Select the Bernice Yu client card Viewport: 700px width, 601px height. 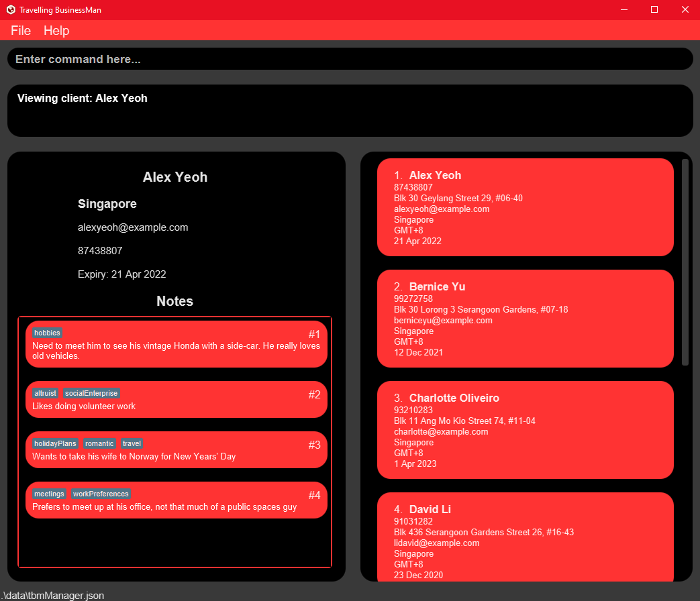[525, 319]
